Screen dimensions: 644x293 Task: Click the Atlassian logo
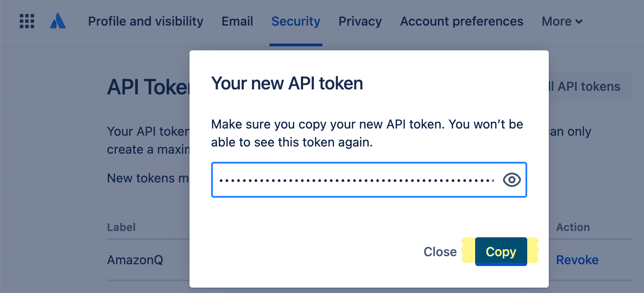coord(58,20)
